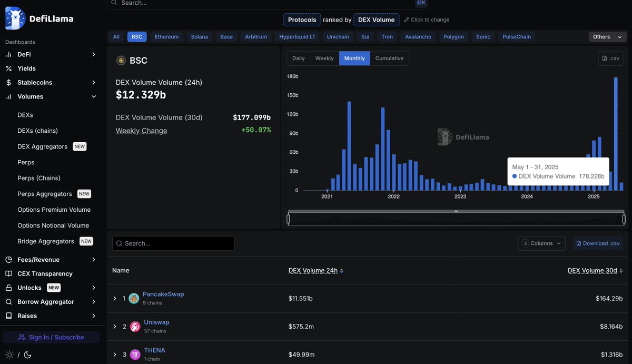Click the Uniswap protocol logo
The image size is (632, 364).
(135, 327)
